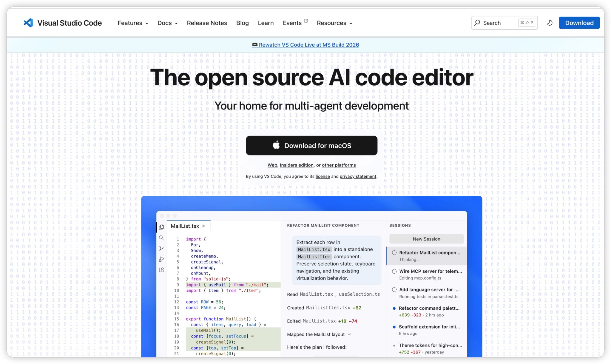
Task: Select the Theme tokens for high-con... session
Action: point(427,348)
